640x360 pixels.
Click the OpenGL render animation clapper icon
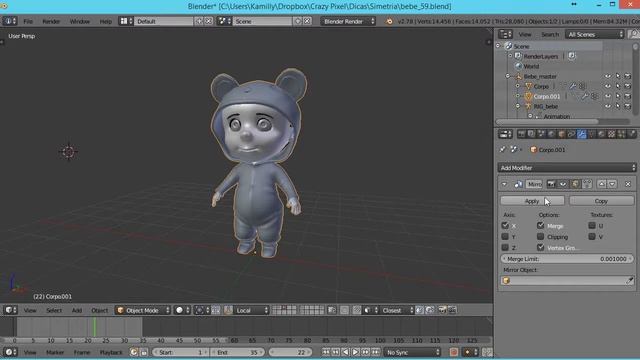tap(452, 310)
